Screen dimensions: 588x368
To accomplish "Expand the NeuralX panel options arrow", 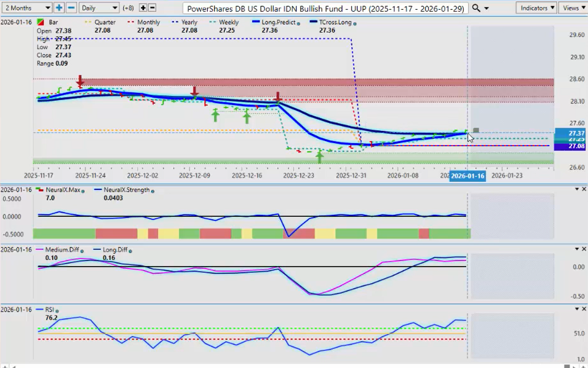I will (x=576, y=189).
